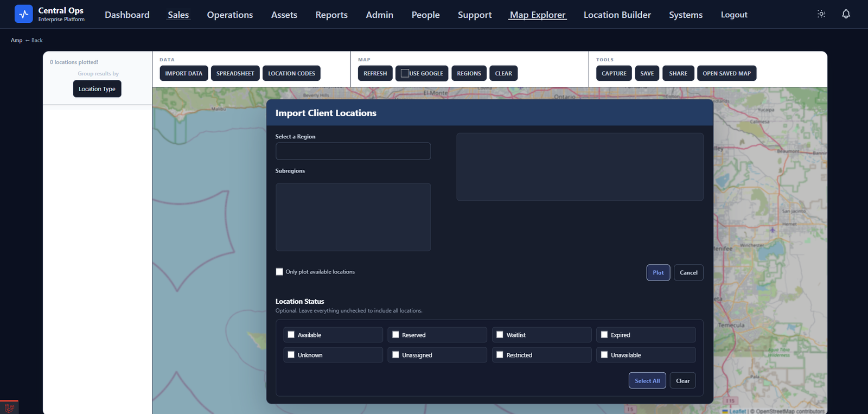Open the Assets menu
Viewport: 868px width, 414px height.
click(x=284, y=15)
